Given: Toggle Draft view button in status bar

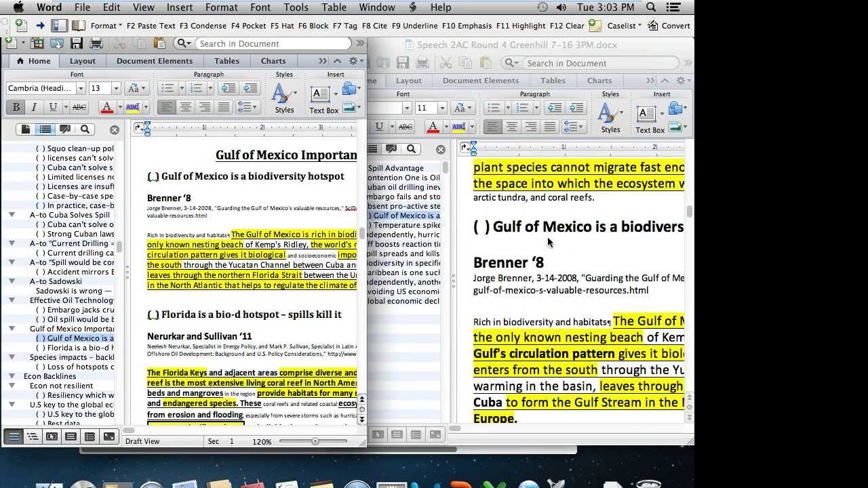Looking at the screenshot, I should tap(14, 437).
